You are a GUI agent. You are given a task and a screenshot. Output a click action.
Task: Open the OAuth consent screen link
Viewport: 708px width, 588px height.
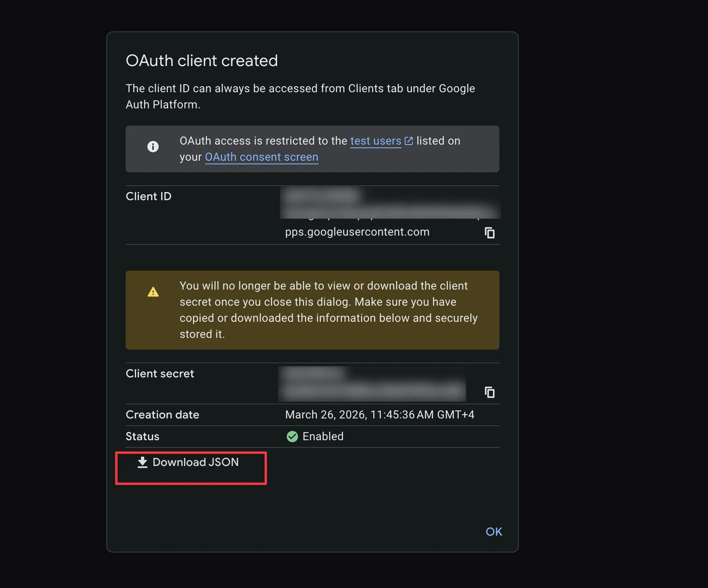tap(261, 157)
